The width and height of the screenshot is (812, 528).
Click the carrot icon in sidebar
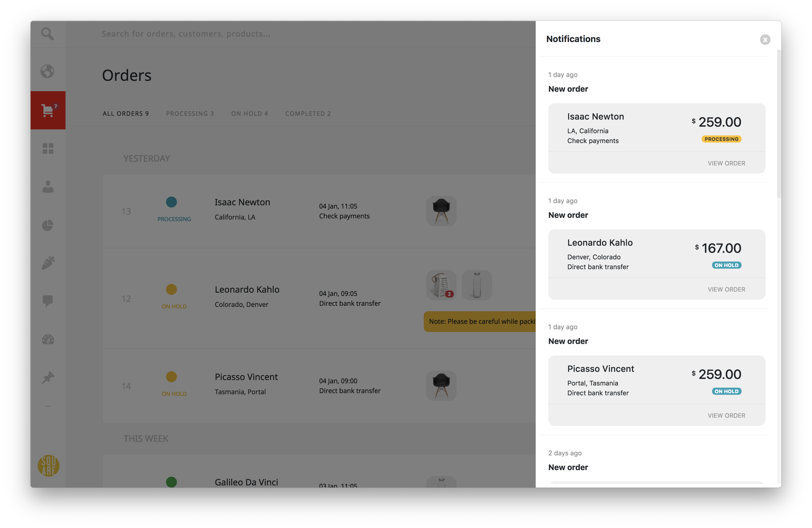(48, 263)
